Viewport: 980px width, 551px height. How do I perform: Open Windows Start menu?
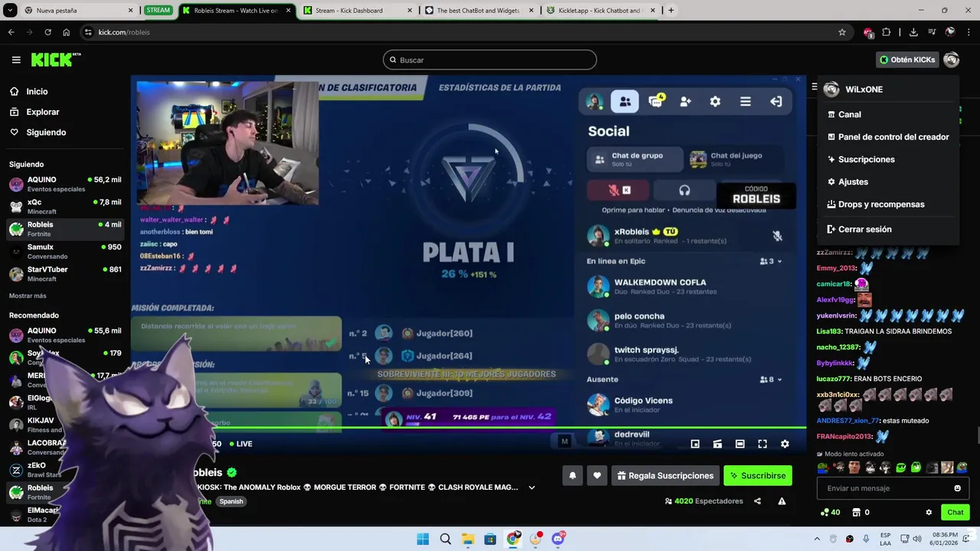[x=423, y=539]
